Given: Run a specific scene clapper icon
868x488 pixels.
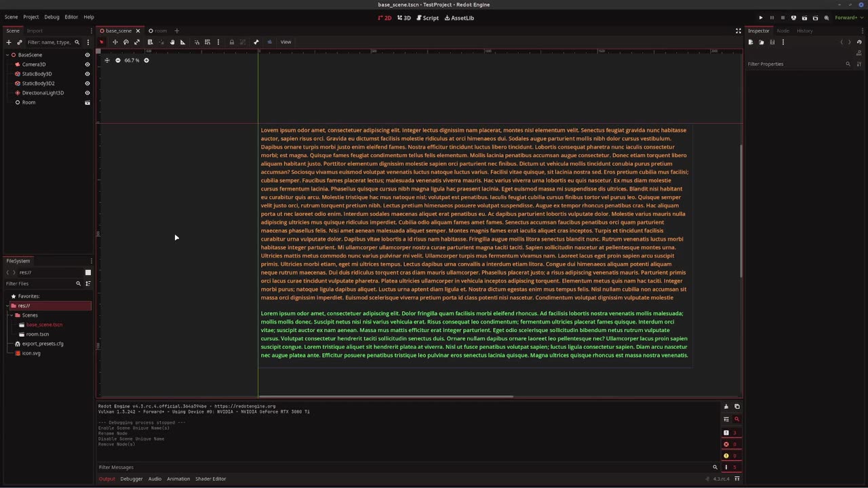Looking at the screenshot, I should pos(815,18).
